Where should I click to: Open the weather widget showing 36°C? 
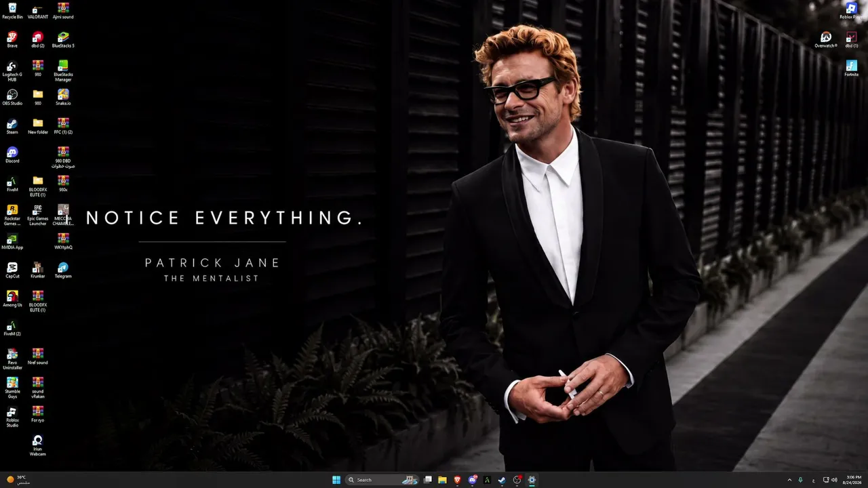[x=18, y=480]
